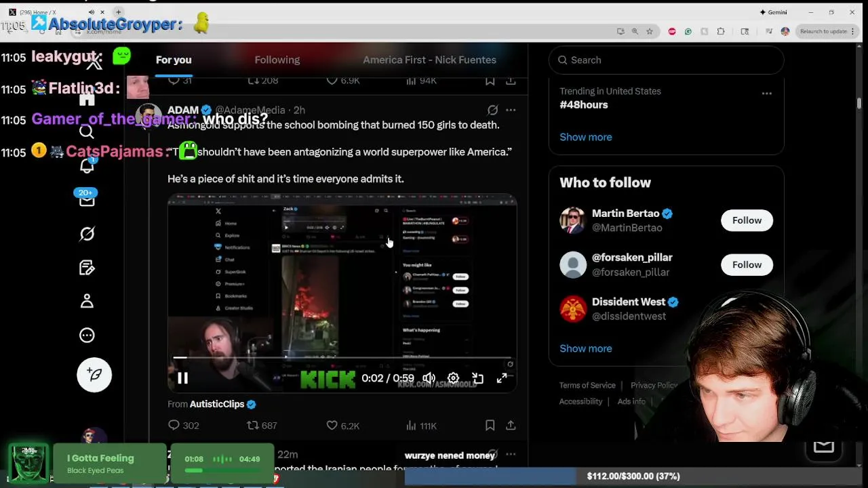
Task: Like ADAM's tweet with 6.2K likes
Action: (342, 426)
